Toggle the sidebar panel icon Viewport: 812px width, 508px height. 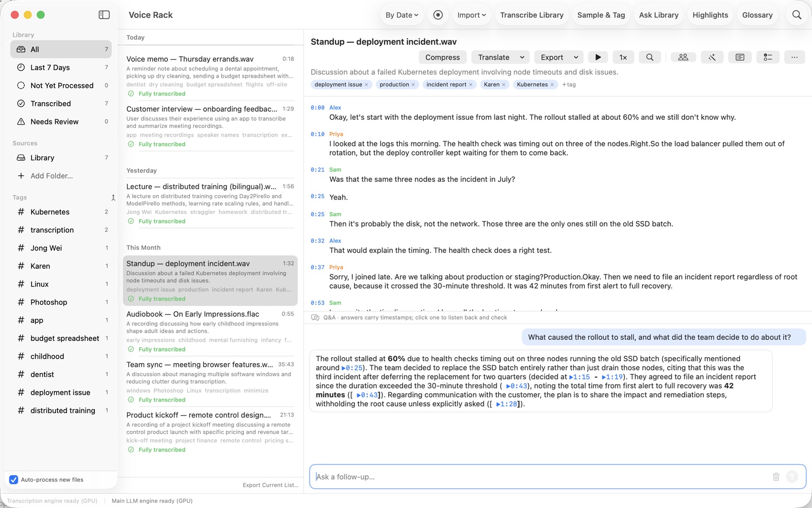104,15
